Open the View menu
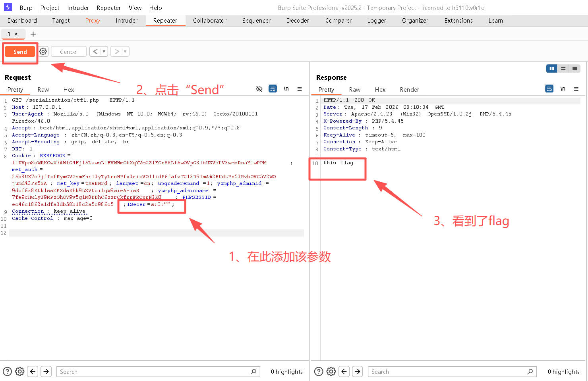The height and width of the screenshot is (381, 588). coord(135,8)
